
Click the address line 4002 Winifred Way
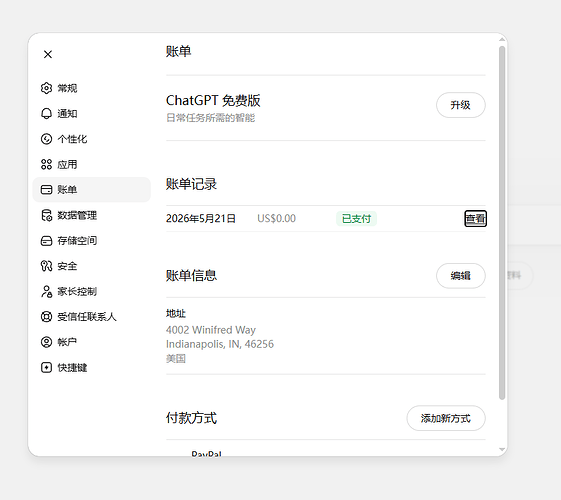[211, 330]
